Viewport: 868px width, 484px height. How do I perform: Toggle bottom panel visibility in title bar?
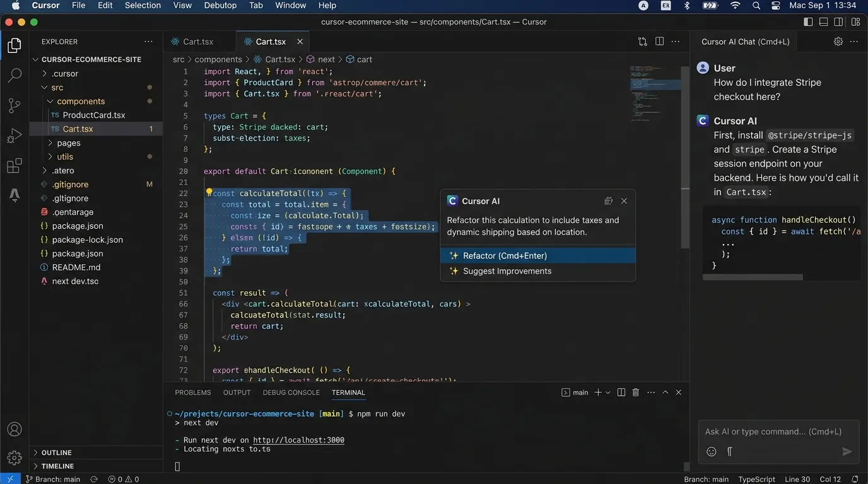(823, 22)
